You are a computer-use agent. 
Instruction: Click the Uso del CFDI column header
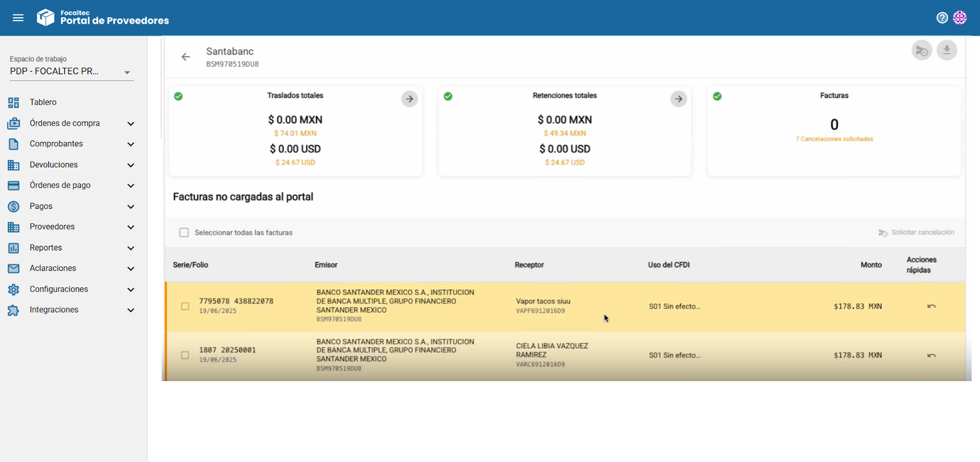click(669, 265)
